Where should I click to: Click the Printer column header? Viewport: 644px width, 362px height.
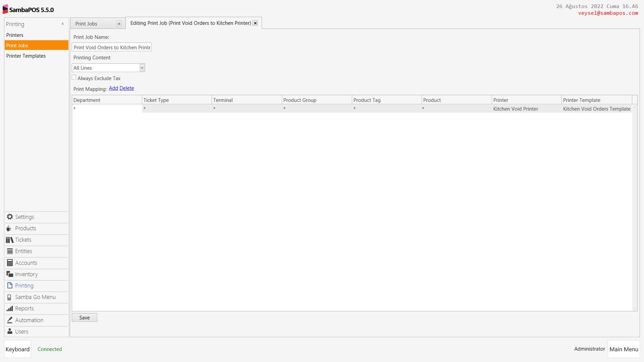click(x=527, y=100)
